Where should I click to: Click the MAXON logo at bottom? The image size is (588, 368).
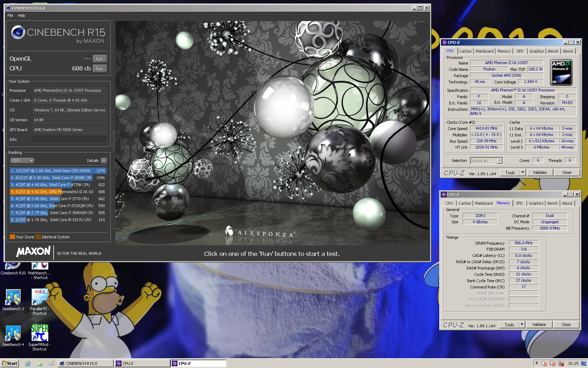pyautogui.click(x=34, y=251)
